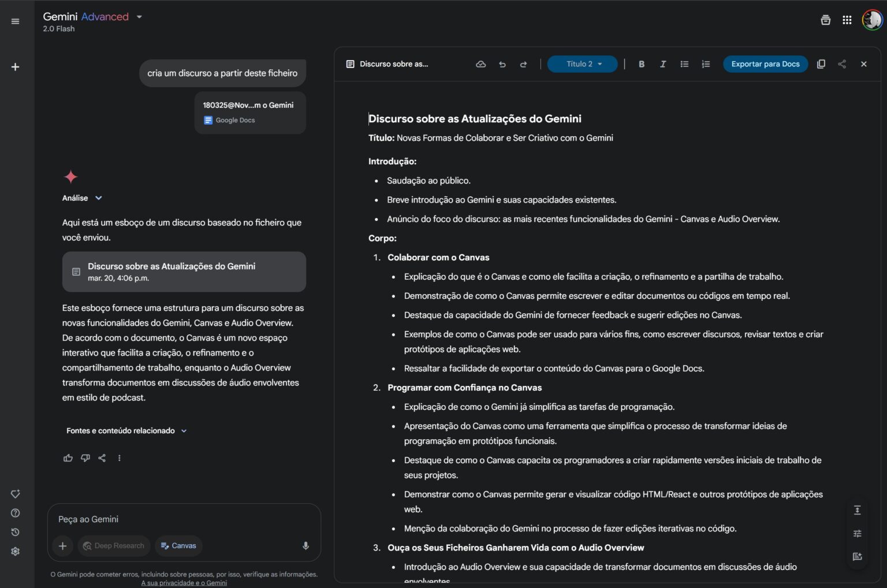
Task: Apply bulleted list formatting
Action: coord(684,64)
